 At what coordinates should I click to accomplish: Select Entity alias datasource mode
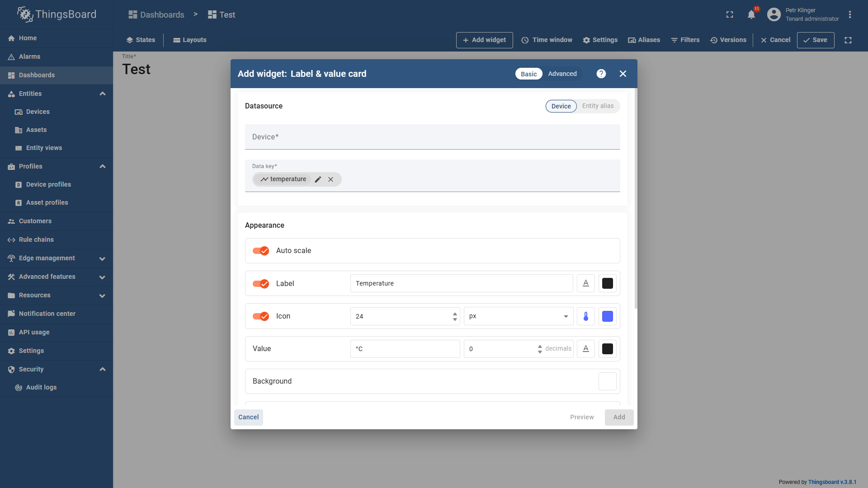[598, 106]
